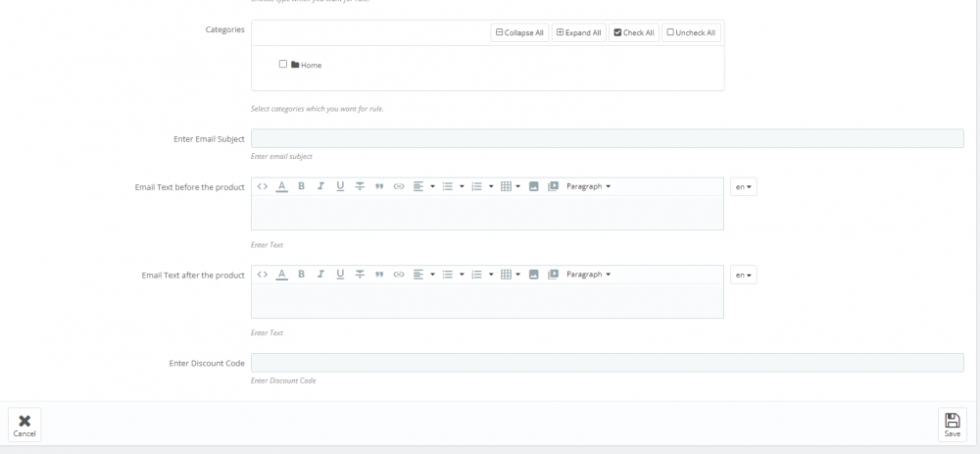Click the Uncheck All button
This screenshot has height=454, width=980.
[x=691, y=32]
